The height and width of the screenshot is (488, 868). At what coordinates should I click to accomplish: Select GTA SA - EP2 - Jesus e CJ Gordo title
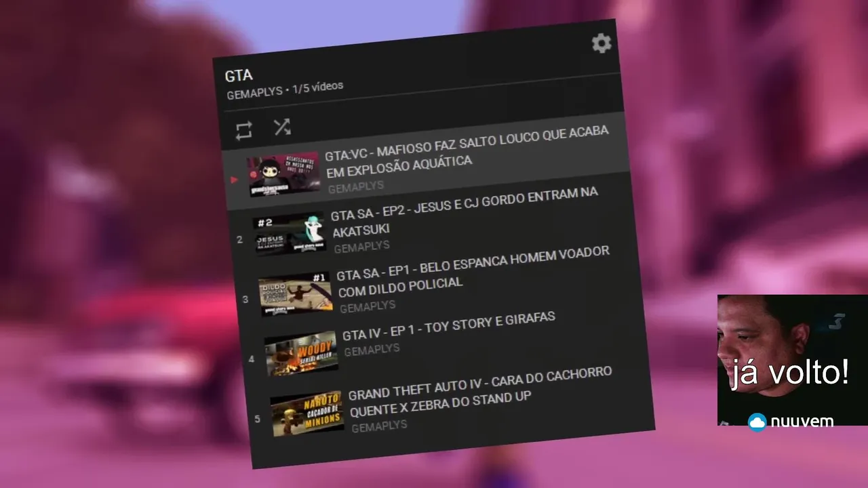(x=465, y=211)
